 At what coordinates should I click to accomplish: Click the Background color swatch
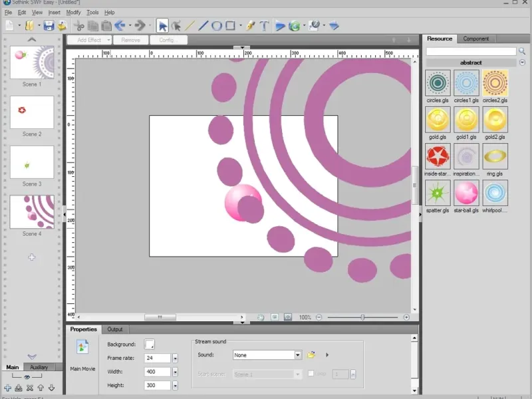(150, 344)
